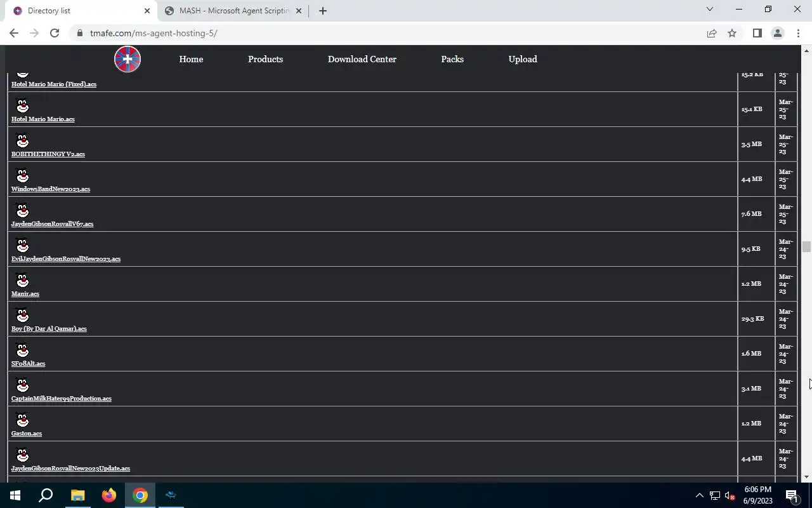This screenshot has height=508, width=812.
Task: Open Windows taskbar search
Action: click(46, 495)
